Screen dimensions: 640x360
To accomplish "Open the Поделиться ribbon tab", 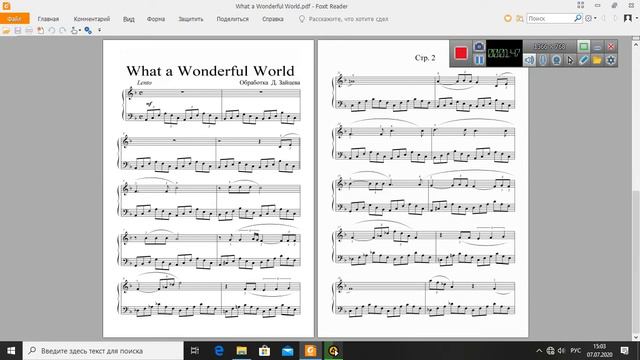I will [232, 19].
